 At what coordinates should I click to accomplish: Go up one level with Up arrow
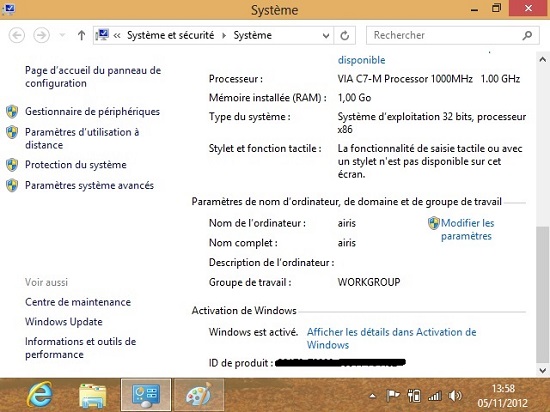81,35
